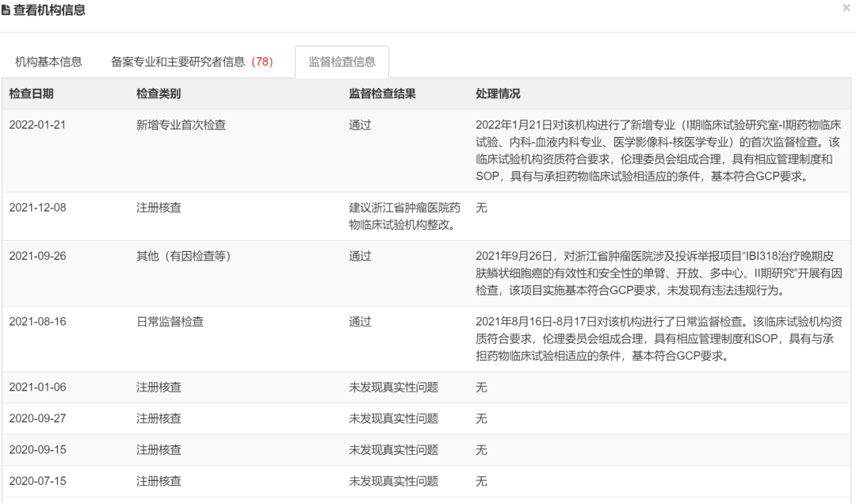Select the 2021-09-26 inspection date cell
Viewport: 856px width, 504px height.
[37, 256]
